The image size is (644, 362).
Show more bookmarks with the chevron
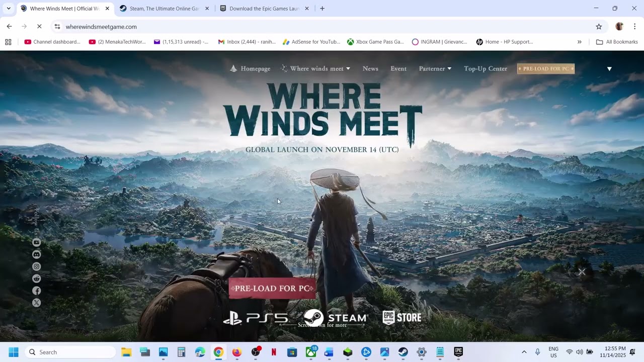tap(580, 42)
